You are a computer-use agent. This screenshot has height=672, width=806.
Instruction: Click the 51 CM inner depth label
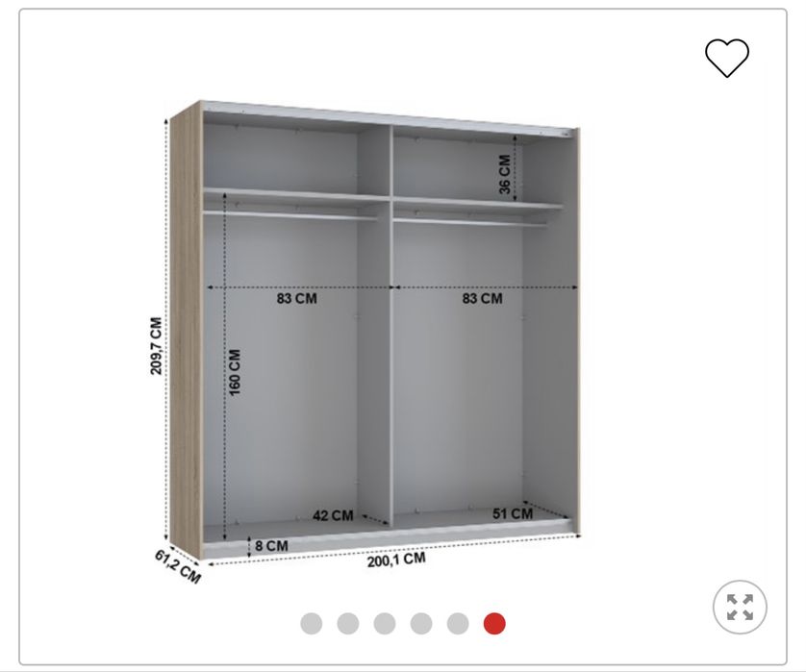click(513, 513)
